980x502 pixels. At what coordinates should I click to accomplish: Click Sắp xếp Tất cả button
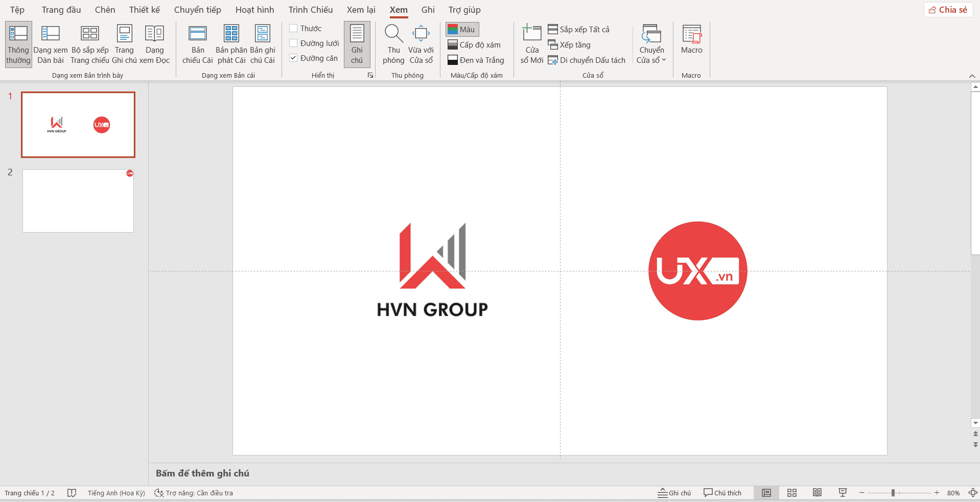(x=579, y=30)
